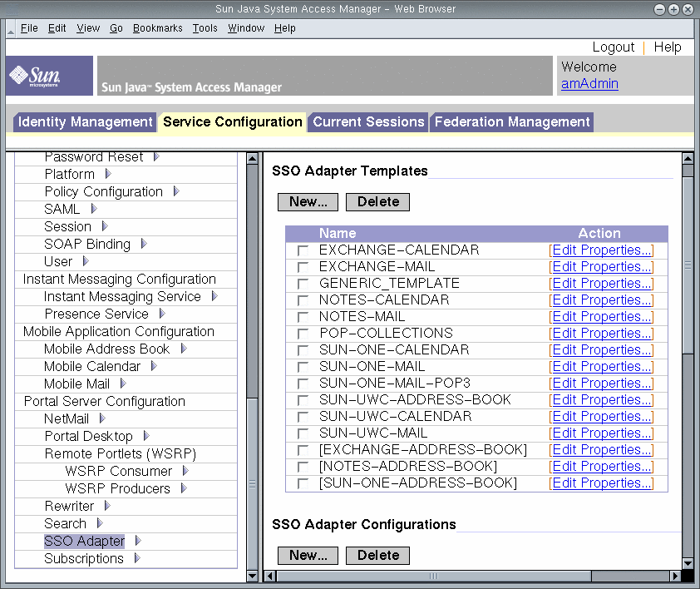Click the arrow icon beside WSRP Producers
The width and height of the screenshot is (700, 589).
click(x=184, y=488)
